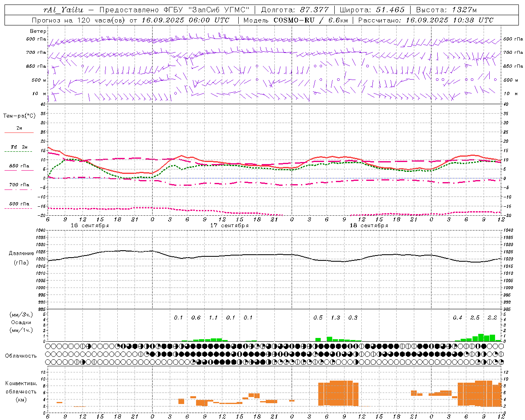Select the Облачность cloud cover title
Image resolution: width=525 pixels, height=420 pixels.
click(x=21, y=356)
